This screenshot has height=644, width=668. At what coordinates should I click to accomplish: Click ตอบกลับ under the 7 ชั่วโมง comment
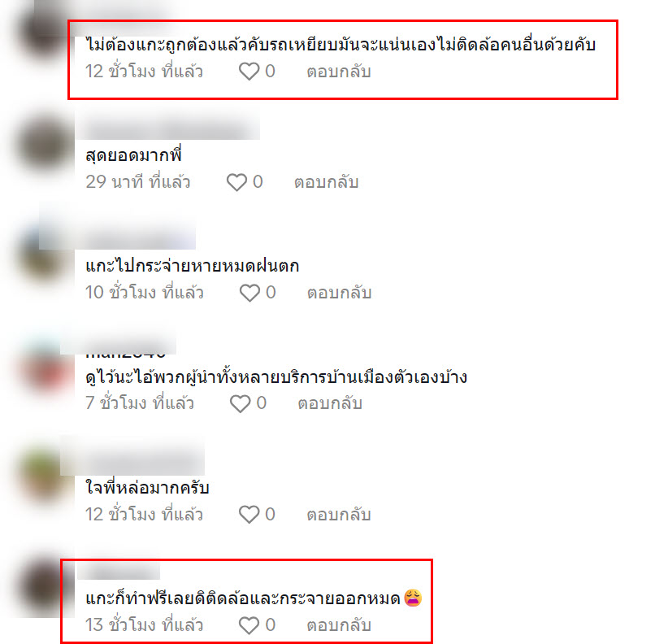tap(330, 403)
